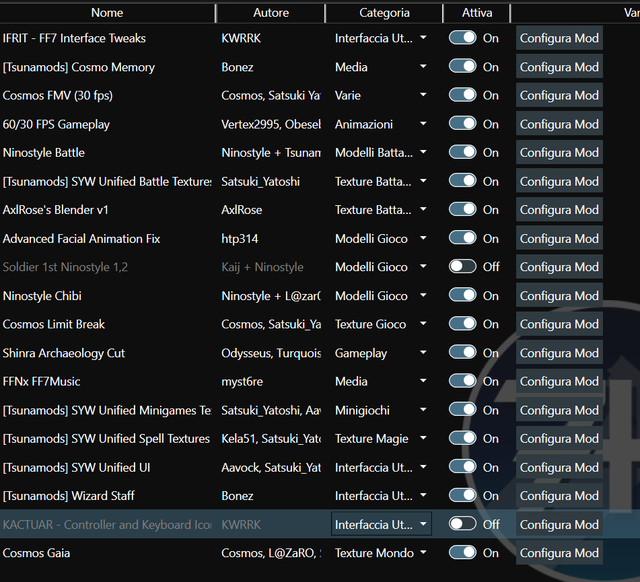Click Satsuki_Yatoshi author for Battle Textures
Viewport: 640px width, 582px height.
(260, 181)
